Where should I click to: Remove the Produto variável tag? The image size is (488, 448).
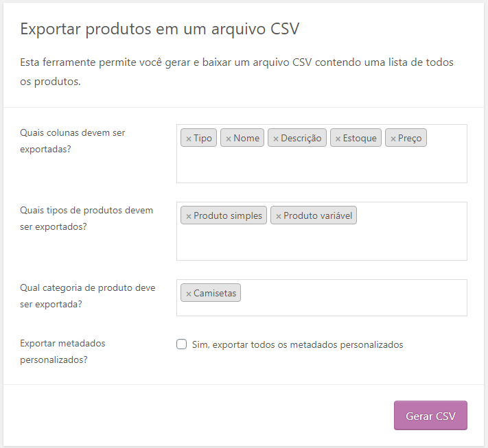[x=279, y=216]
